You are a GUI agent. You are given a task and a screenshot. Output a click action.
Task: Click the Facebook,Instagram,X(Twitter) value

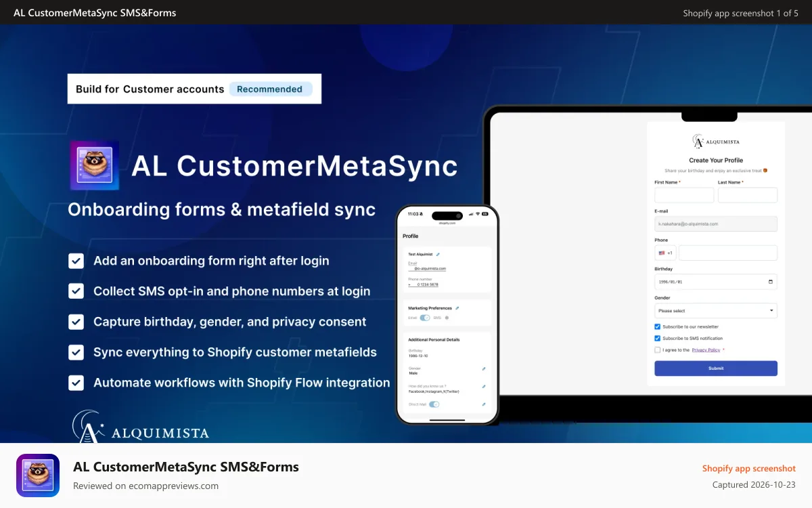434,391
